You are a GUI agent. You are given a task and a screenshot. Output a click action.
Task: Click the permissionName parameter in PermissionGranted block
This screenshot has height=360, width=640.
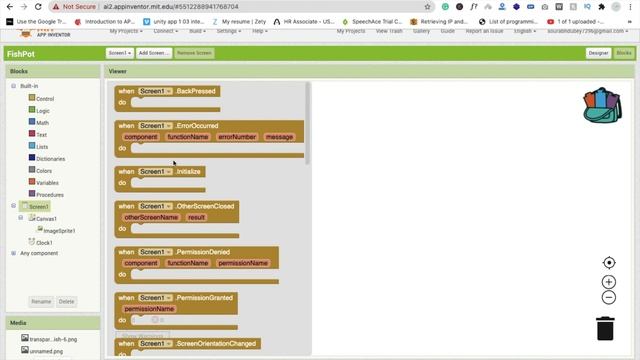tap(149, 309)
